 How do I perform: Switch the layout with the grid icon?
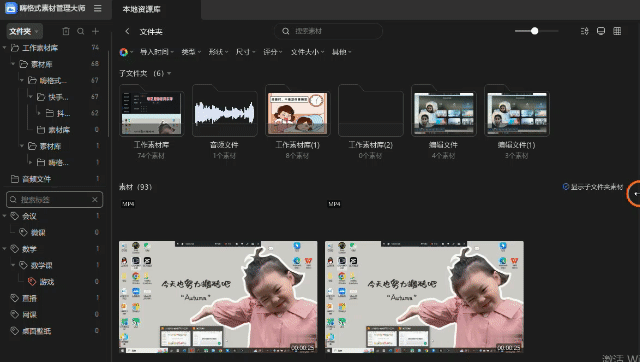coord(617,31)
